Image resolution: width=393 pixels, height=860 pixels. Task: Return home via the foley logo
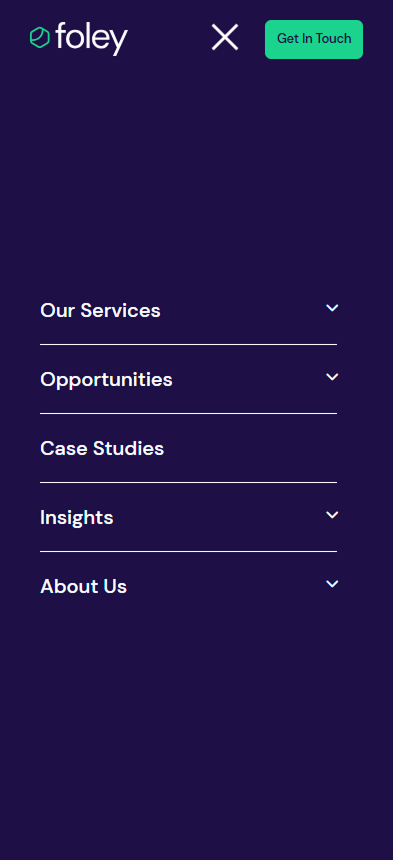coord(79,38)
